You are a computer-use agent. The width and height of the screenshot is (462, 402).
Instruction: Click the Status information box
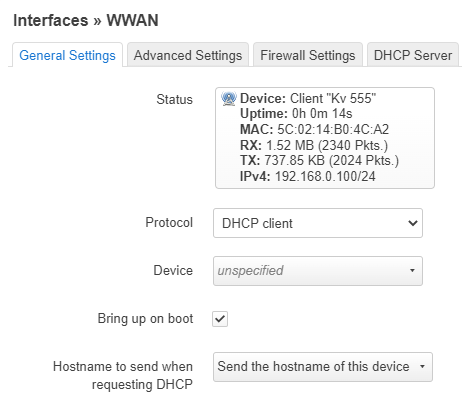325,138
